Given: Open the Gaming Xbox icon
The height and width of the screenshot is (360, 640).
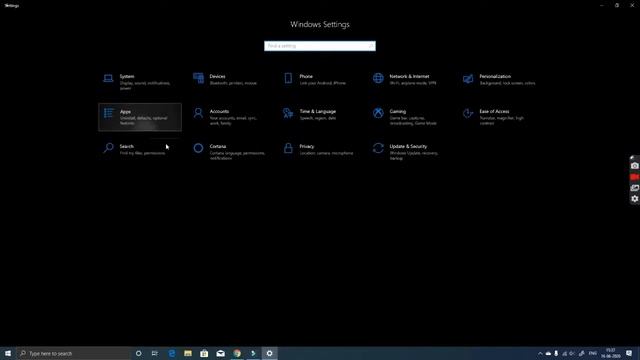Looking at the screenshot, I should 378,113.
